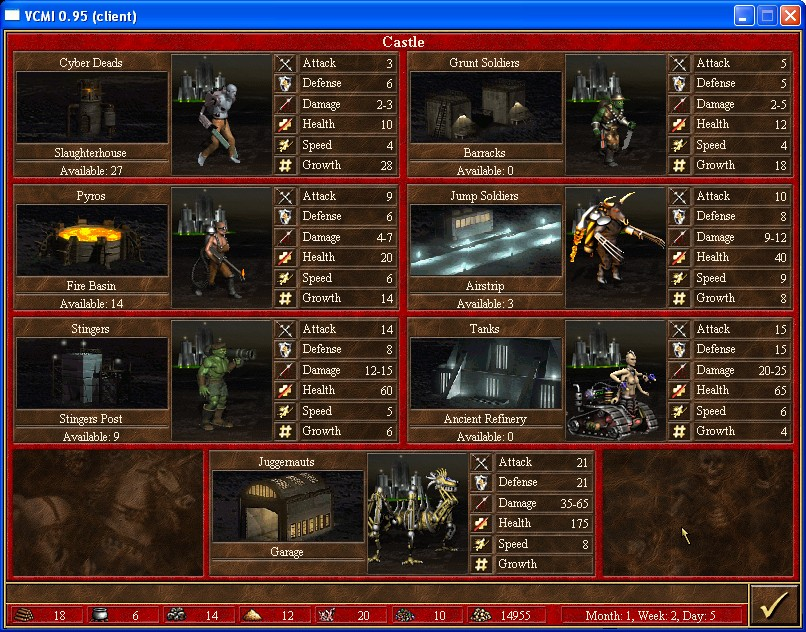Click the Speed icon for Grunt Soldiers
The height and width of the screenshot is (632, 806).
[679, 146]
